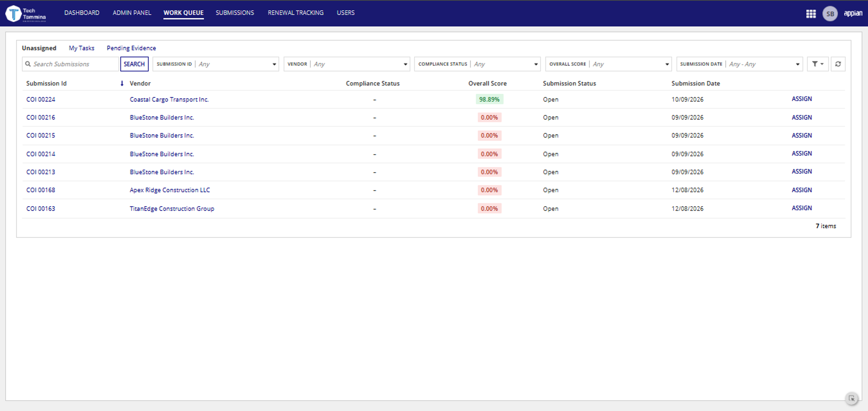868x411 pixels.
Task: Open vendor TitanEdge Construction Group
Action: coord(172,208)
